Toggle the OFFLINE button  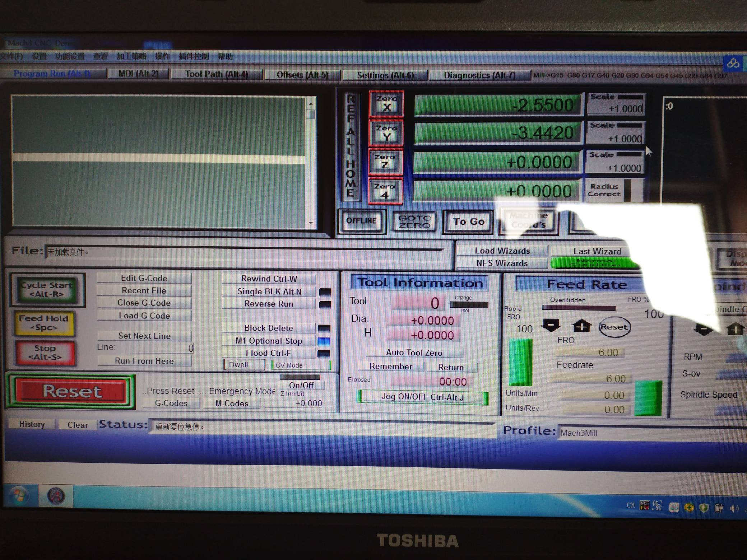point(361,221)
